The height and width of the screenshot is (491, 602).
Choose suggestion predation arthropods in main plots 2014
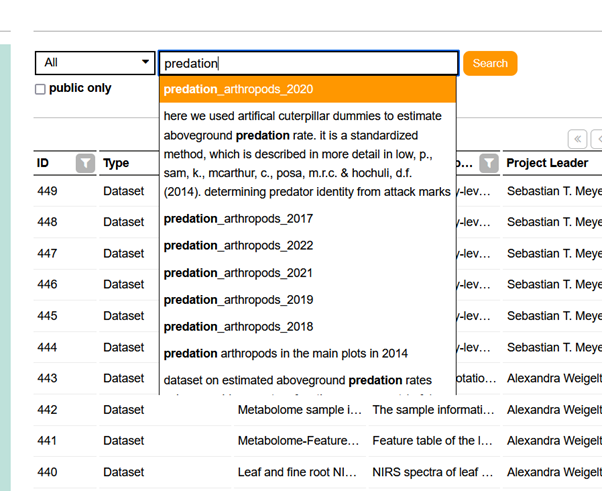tap(308, 354)
